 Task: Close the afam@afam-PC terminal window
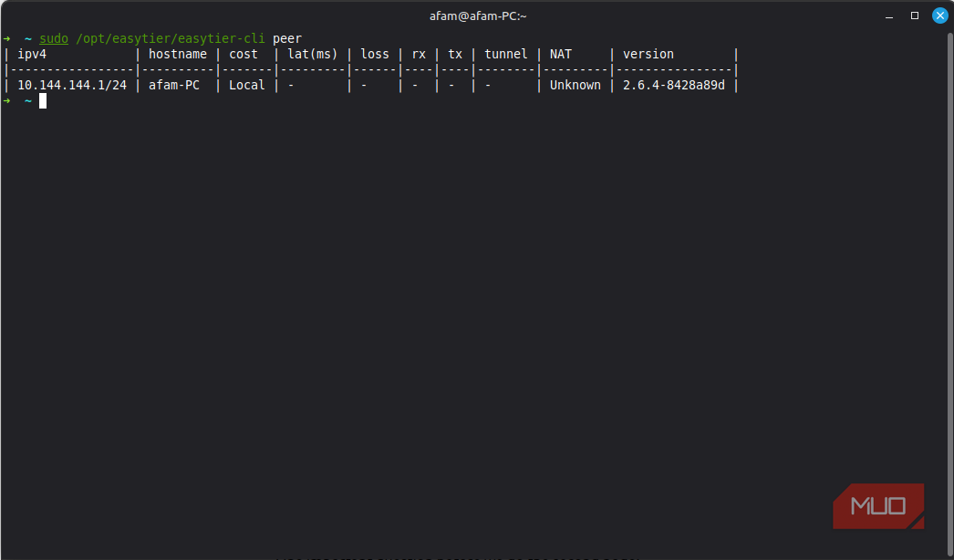coord(940,16)
